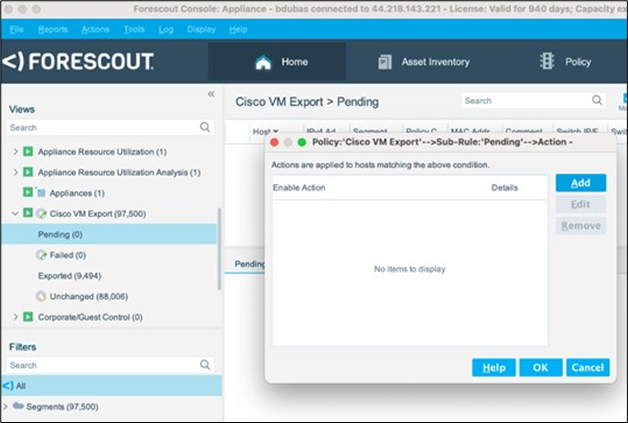628x423 pixels.
Task: Click the Segments cloud icon
Action: click(x=18, y=406)
